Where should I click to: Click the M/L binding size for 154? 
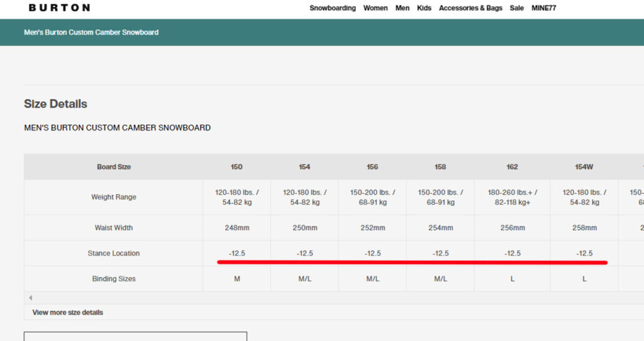[305, 279]
